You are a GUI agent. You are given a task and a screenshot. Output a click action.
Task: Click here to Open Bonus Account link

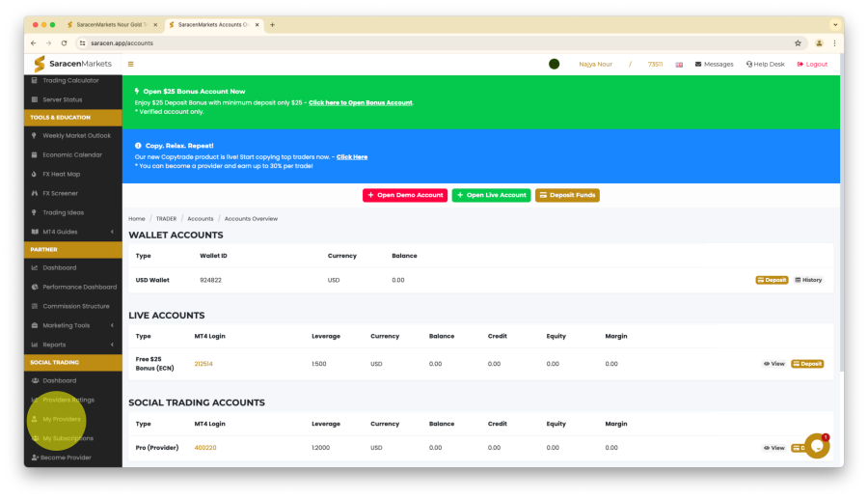[x=361, y=103]
